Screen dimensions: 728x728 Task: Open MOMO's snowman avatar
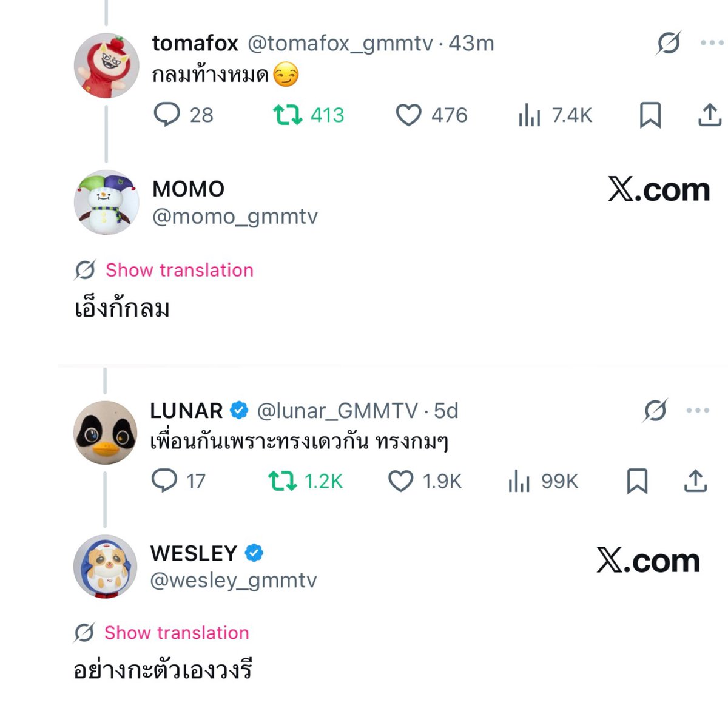[106, 202]
